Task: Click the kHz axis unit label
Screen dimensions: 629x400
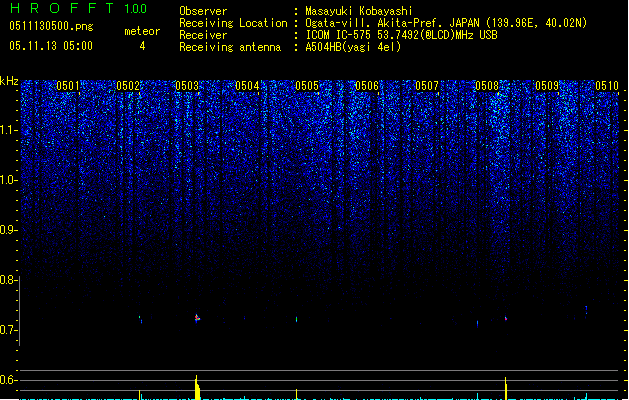Action: click(x=9, y=81)
